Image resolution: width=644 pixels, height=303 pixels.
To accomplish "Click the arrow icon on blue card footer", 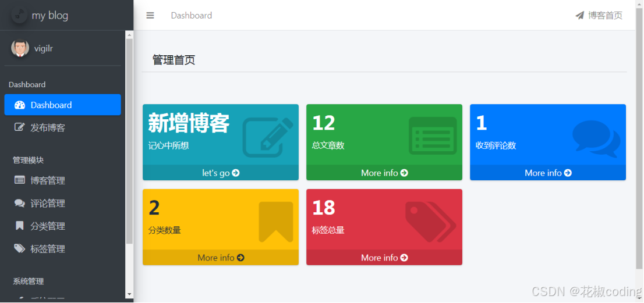I will click(568, 173).
